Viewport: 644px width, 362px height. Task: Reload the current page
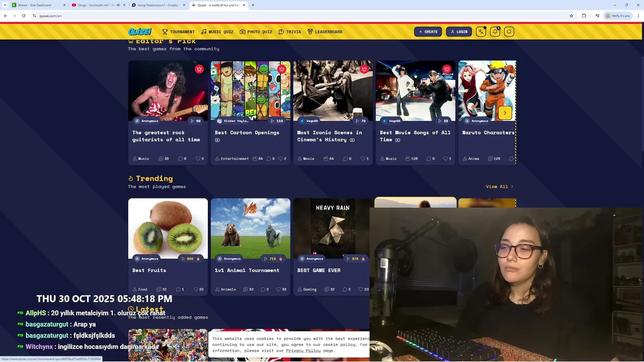click(x=23, y=16)
